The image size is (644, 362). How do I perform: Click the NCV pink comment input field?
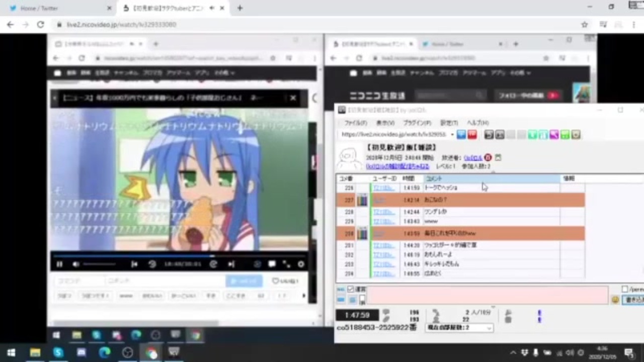(x=487, y=295)
